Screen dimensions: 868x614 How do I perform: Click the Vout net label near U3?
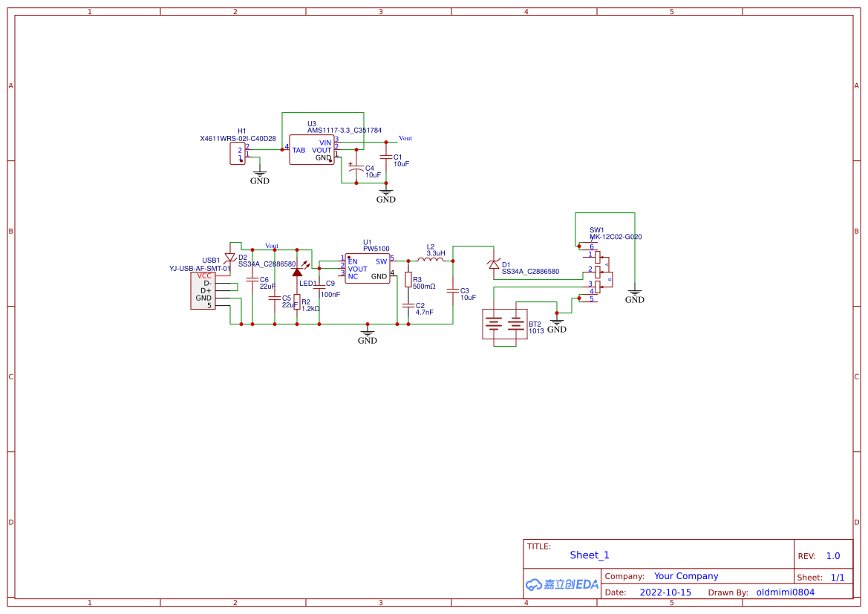[x=405, y=138]
